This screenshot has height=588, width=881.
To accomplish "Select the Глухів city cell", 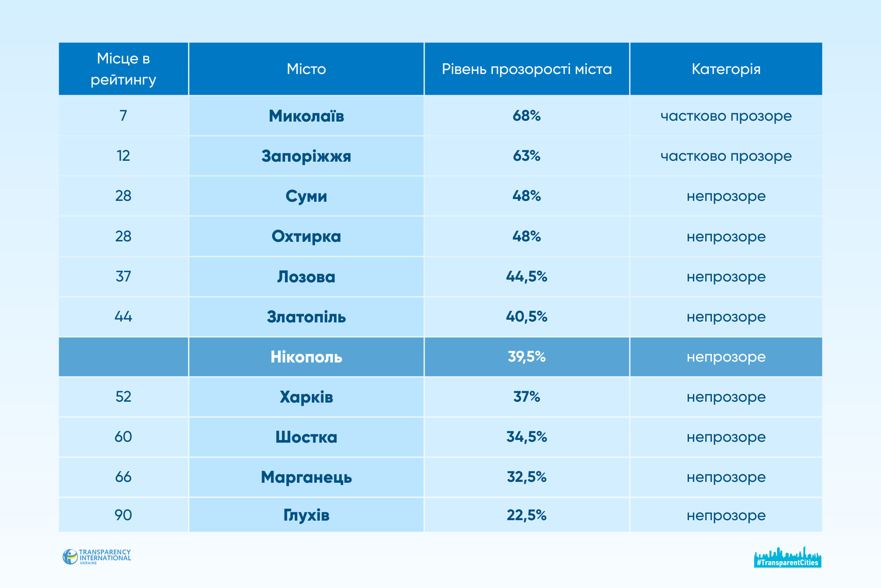I will coord(306,515).
